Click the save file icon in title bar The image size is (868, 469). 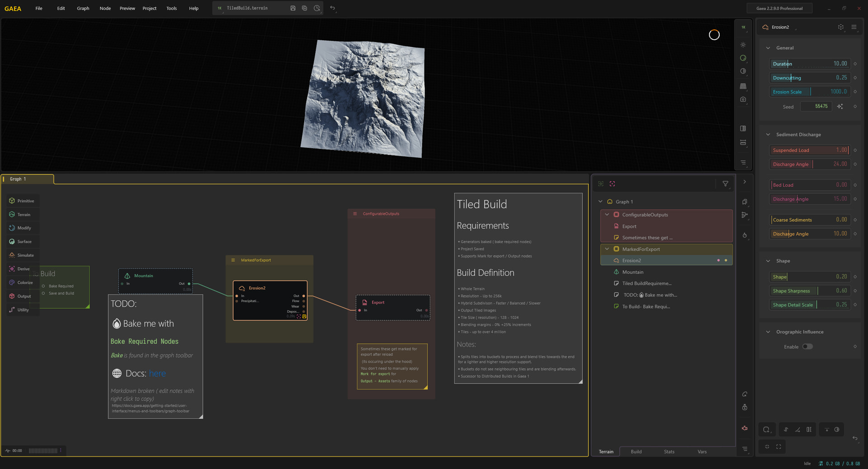(x=293, y=8)
